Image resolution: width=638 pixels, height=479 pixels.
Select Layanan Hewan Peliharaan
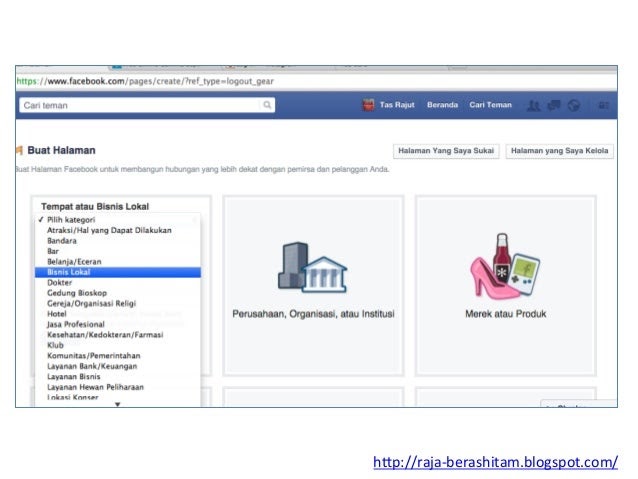point(118,387)
